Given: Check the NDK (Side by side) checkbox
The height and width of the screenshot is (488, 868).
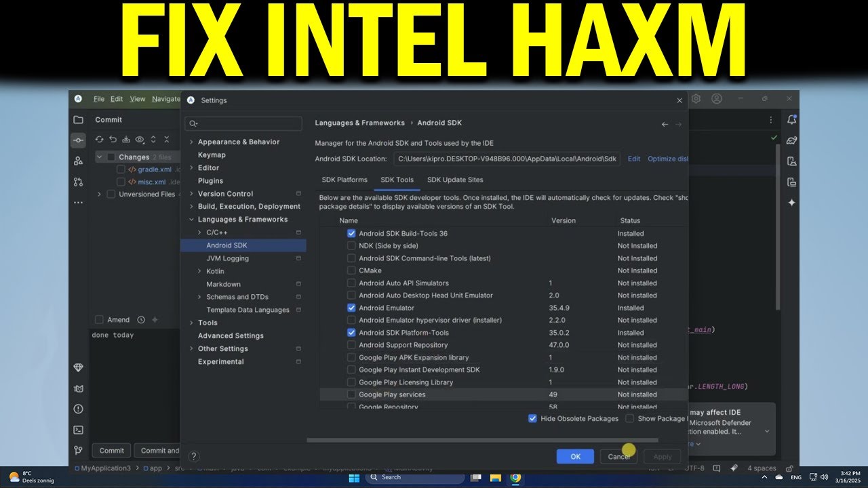Looking at the screenshot, I should tap(351, 245).
